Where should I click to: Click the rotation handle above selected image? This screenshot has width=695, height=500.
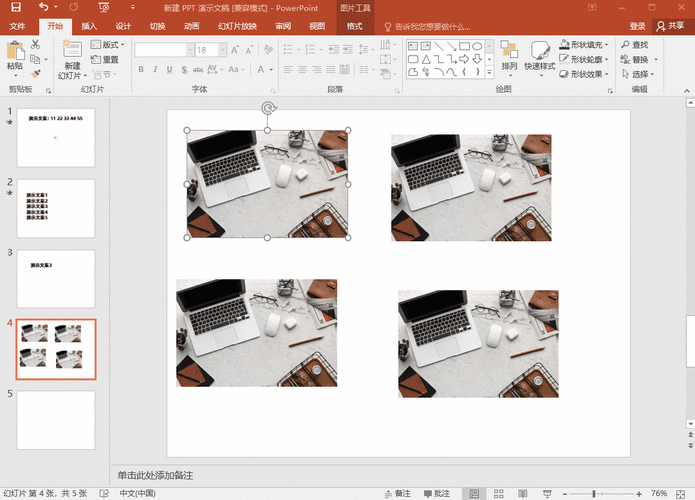(268, 108)
